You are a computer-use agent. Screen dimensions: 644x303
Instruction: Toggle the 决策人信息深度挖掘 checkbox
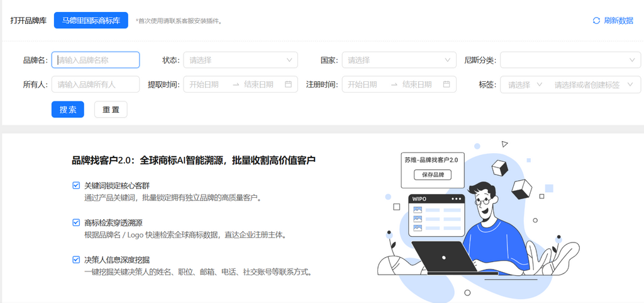pyautogui.click(x=76, y=260)
